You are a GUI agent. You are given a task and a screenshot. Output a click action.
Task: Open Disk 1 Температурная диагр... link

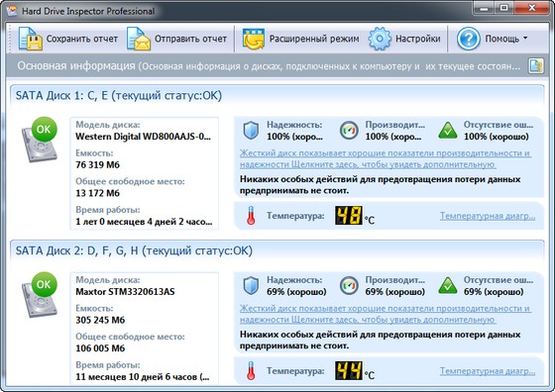click(x=488, y=216)
